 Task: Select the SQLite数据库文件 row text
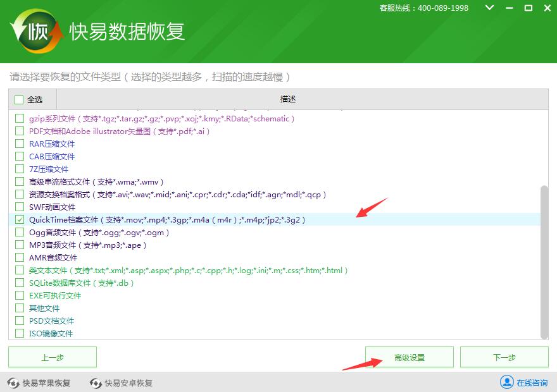pos(82,283)
